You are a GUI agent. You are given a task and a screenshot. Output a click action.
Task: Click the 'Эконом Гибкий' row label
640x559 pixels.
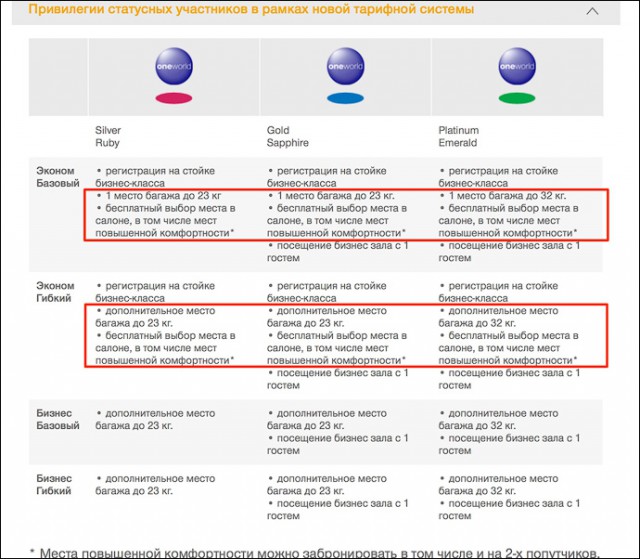[55, 292]
